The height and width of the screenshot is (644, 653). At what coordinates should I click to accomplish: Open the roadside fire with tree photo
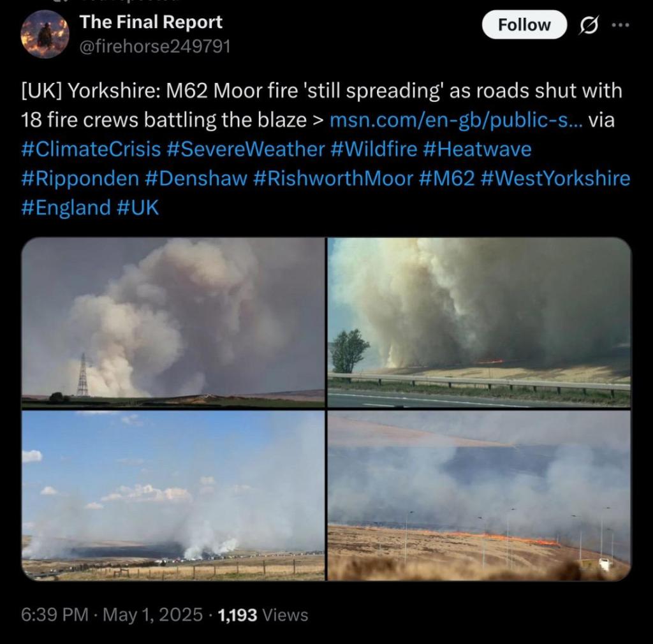point(480,323)
